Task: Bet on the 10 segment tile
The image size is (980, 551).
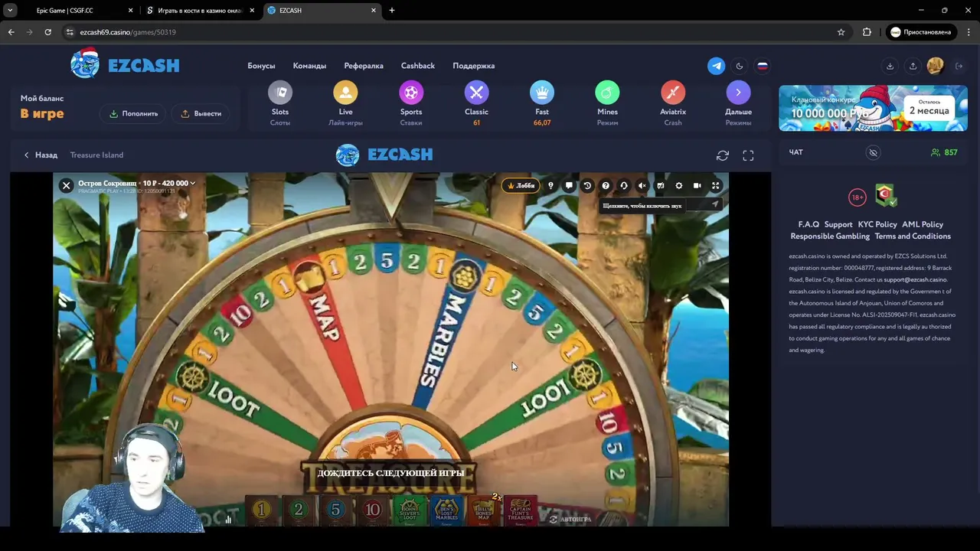Action: (372, 510)
